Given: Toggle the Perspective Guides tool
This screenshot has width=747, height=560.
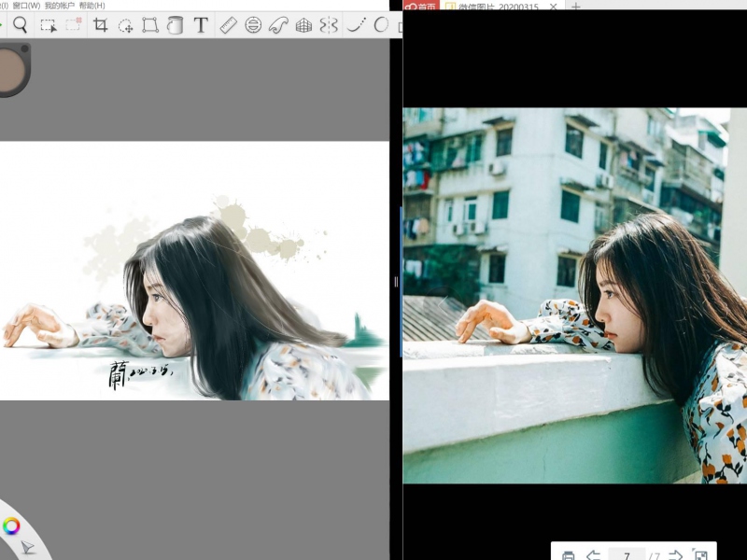Looking at the screenshot, I should [x=303, y=25].
